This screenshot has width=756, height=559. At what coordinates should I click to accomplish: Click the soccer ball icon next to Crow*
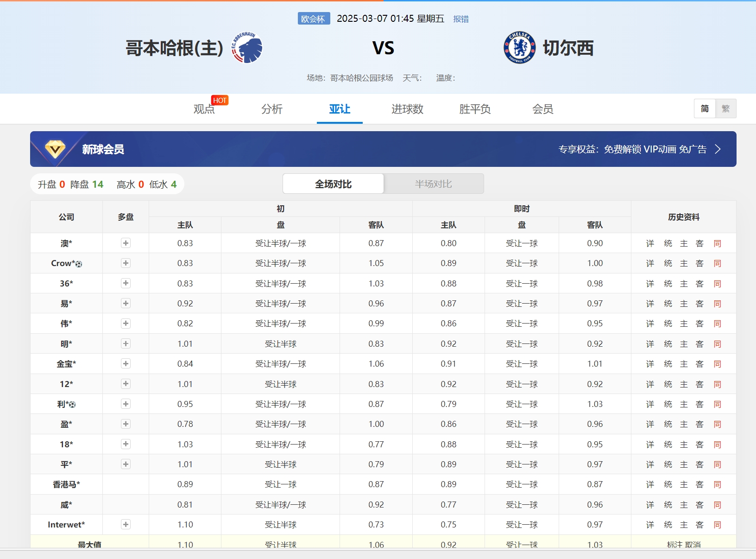coord(79,264)
